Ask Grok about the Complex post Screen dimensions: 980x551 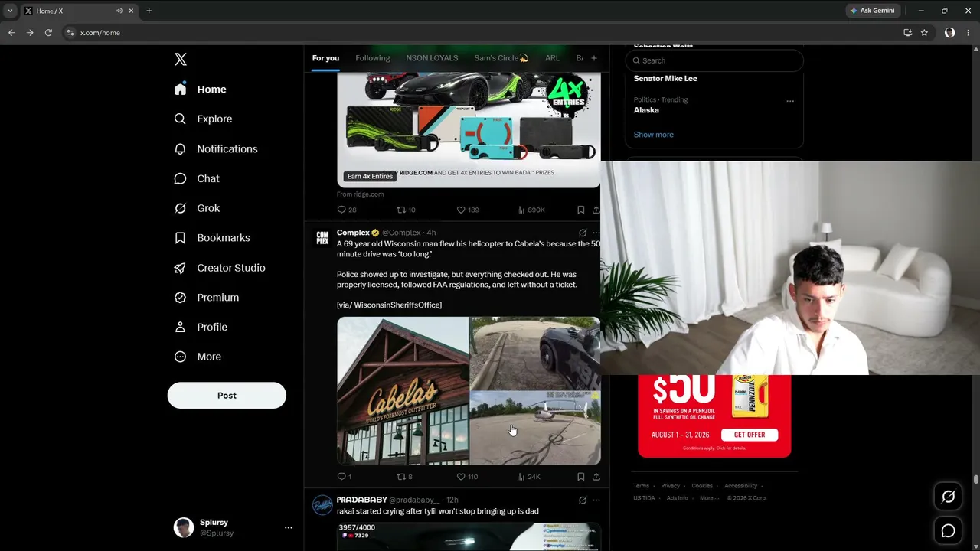[583, 233]
